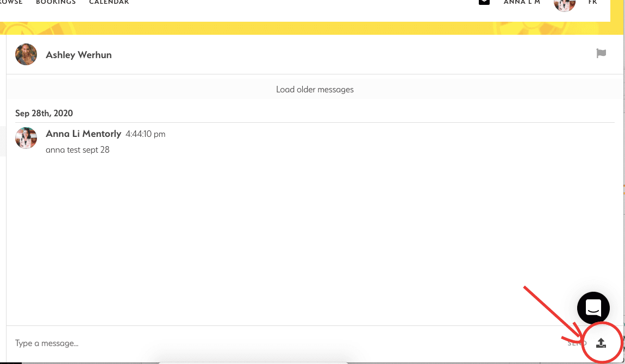Navigate to the Browse page
Screen dimensions: 625x364
(11, 3)
